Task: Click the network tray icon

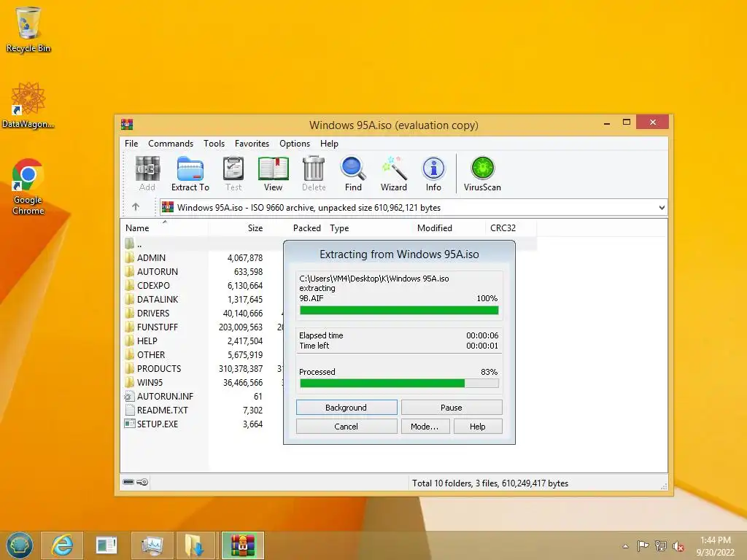Action: 660,545
